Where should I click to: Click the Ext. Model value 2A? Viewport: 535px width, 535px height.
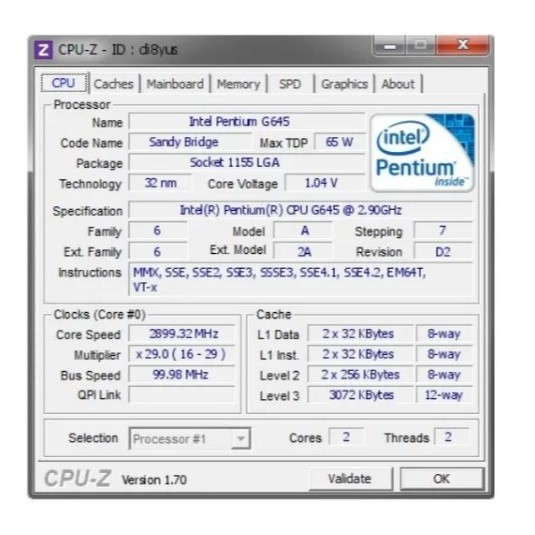[303, 251]
